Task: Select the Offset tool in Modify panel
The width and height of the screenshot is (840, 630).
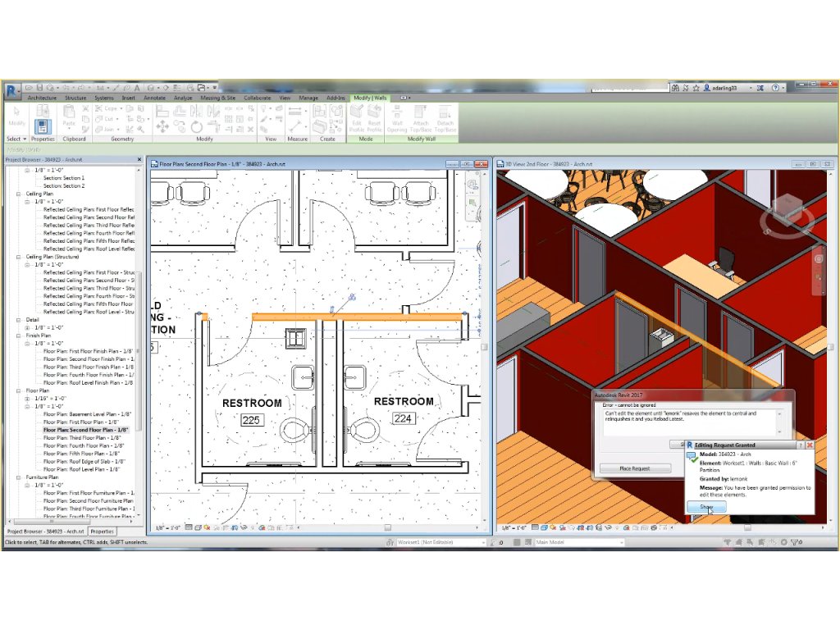Action: (180, 111)
